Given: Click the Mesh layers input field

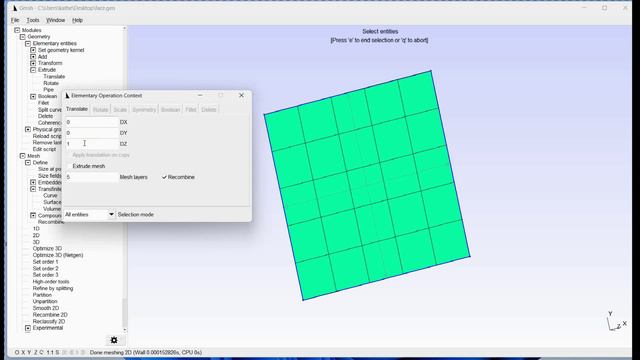Looking at the screenshot, I should [x=91, y=177].
